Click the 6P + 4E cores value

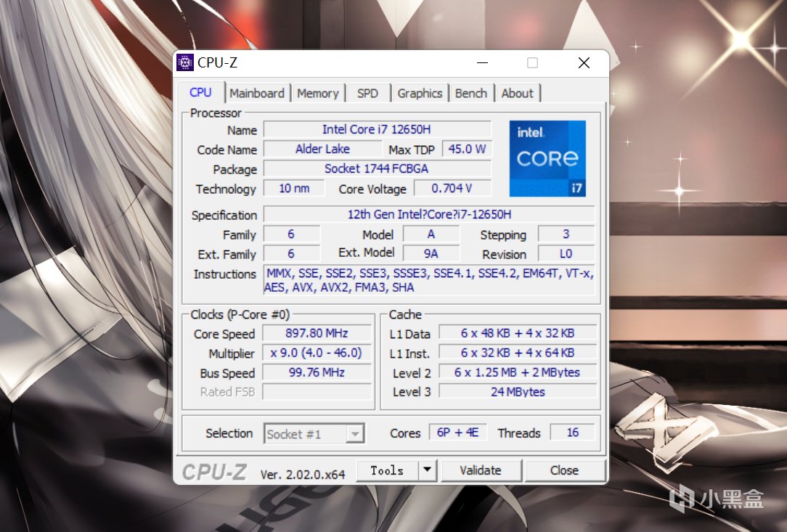coord(457,432)
